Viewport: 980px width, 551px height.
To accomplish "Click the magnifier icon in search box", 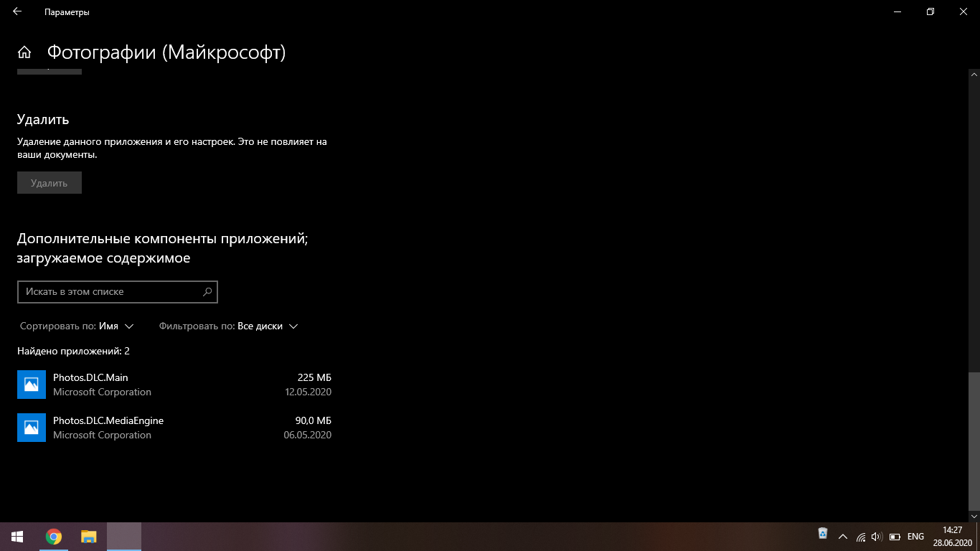I will 207,291.
